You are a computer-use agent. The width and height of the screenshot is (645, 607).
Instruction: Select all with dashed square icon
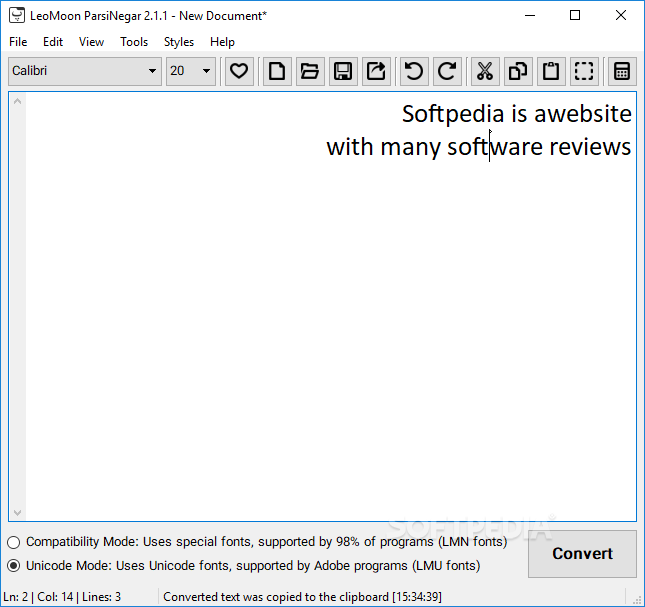point(584,71)
